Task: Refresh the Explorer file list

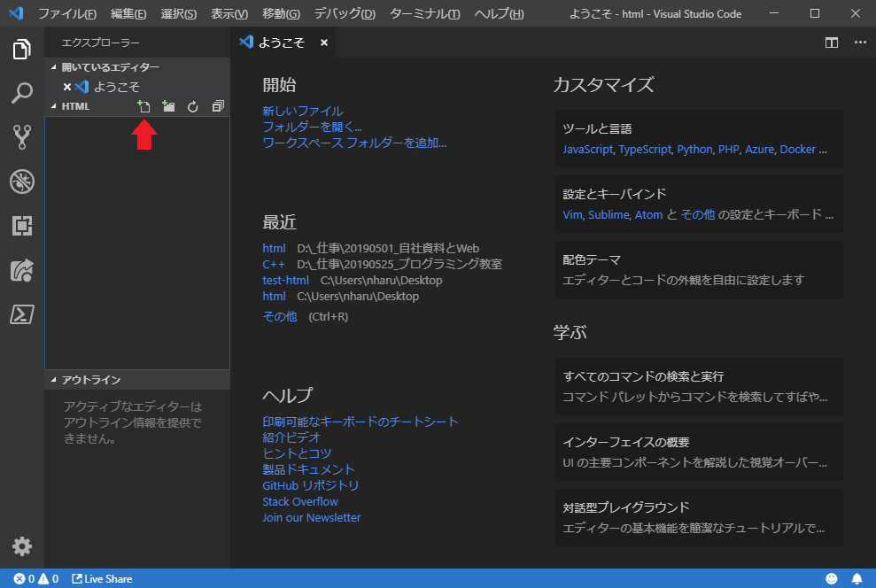Action: click(192, 105)
